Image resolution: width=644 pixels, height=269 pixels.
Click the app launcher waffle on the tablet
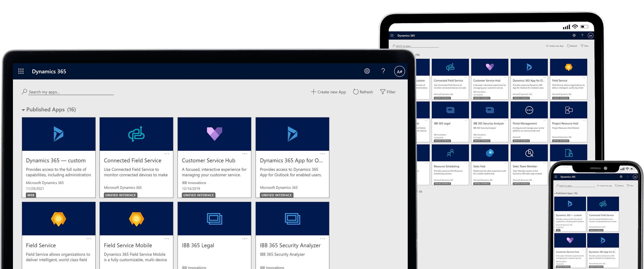(x=392, y=36)
